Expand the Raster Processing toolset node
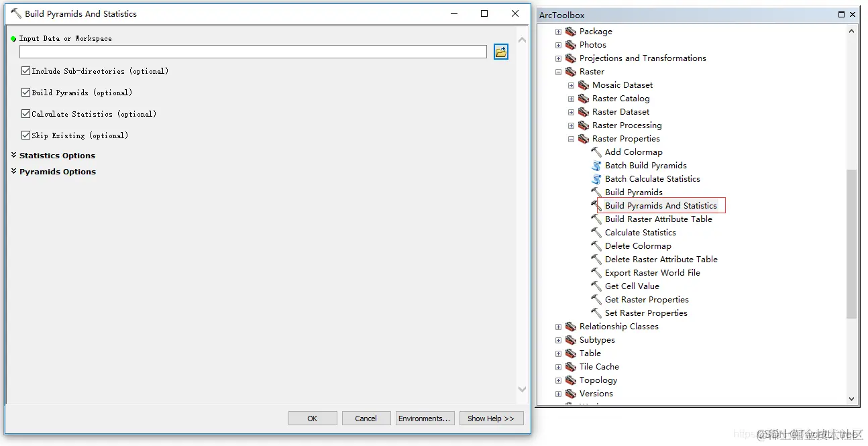The image size is (868, 446). [571, 125]
